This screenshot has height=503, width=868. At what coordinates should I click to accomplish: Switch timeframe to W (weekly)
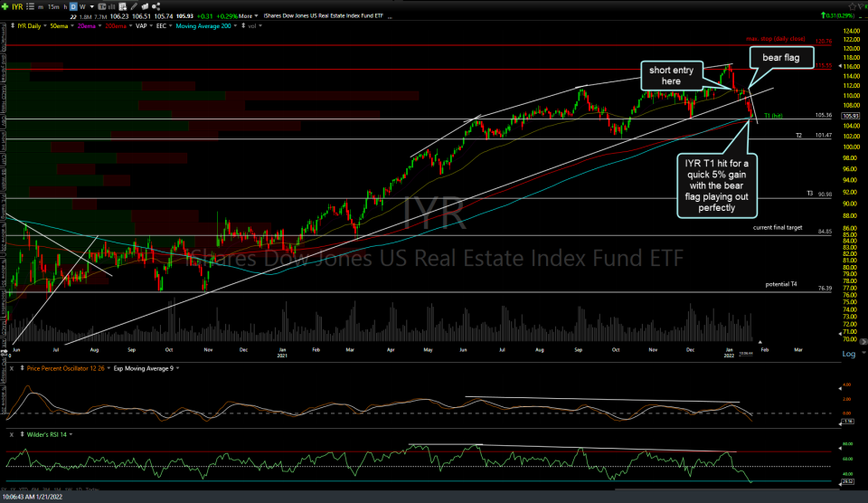(x=82, y=6)
